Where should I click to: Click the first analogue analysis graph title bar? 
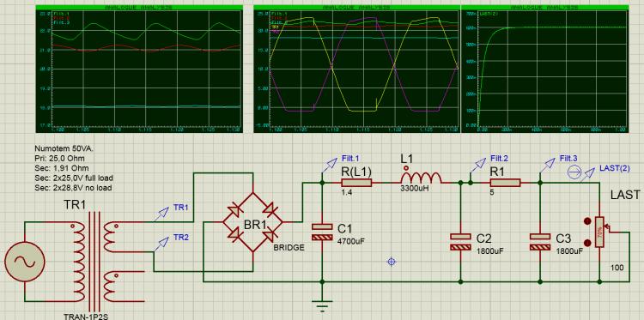(x=139, y=8)
